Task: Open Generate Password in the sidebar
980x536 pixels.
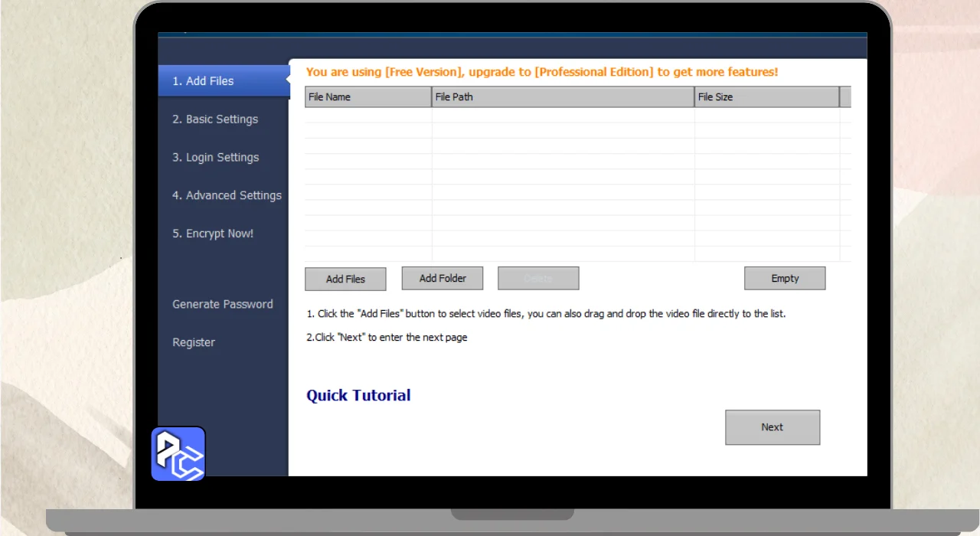Action: (x=223, y=305)
